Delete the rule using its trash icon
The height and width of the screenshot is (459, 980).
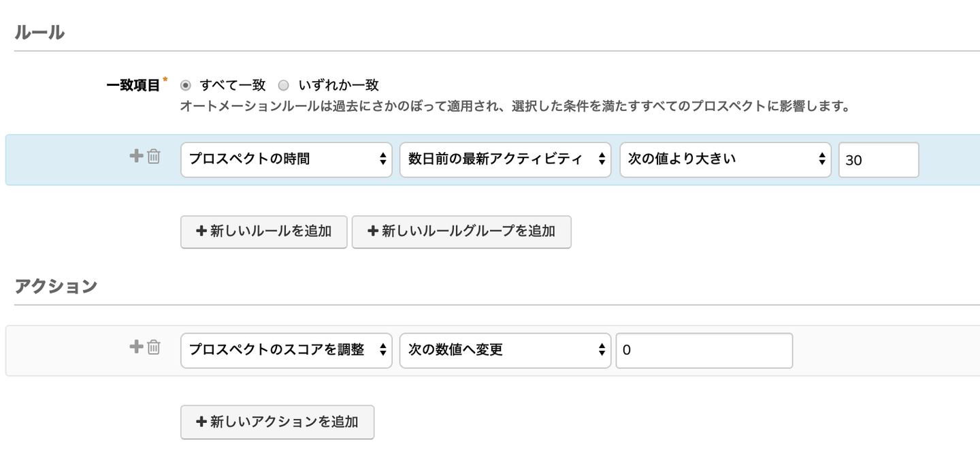pos(154,157)
